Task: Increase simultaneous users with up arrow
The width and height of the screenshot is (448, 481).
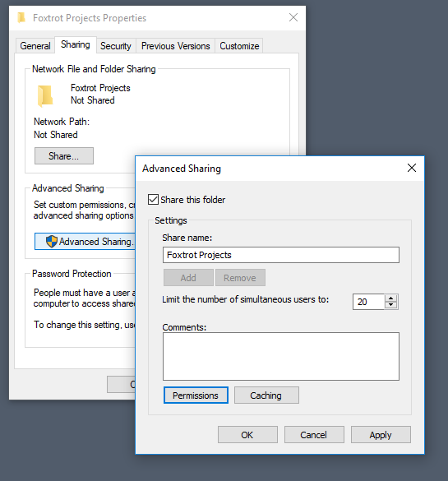Action: pos(391,298)
